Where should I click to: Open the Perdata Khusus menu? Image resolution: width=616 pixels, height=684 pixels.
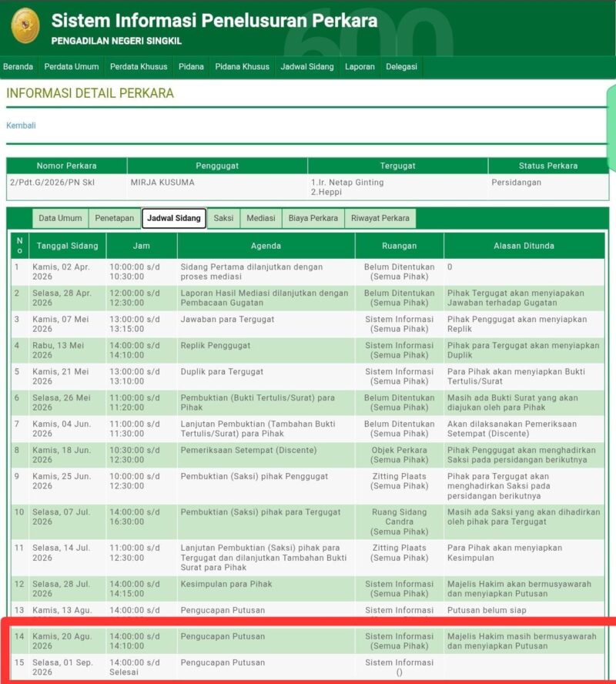point(139,67)
